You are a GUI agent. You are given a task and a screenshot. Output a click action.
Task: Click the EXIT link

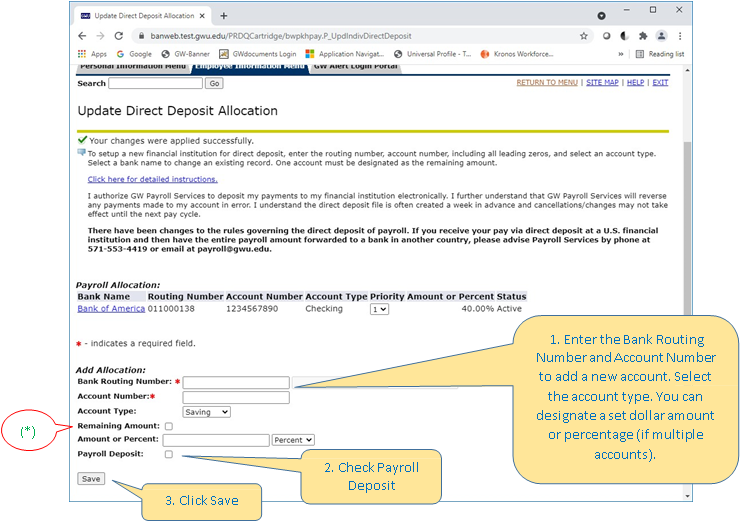point(660,82)
